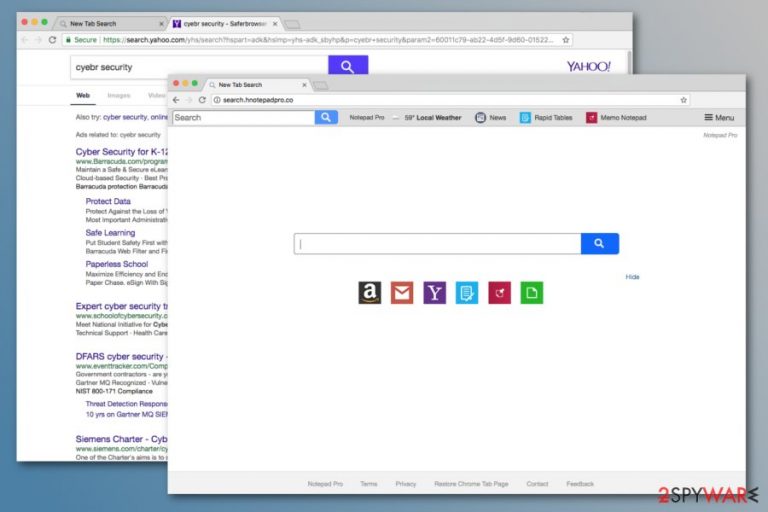Viewport: 768px width, 512px height.
Task: Click Restore Chrome Tab Page link
Action: [471, 484]
